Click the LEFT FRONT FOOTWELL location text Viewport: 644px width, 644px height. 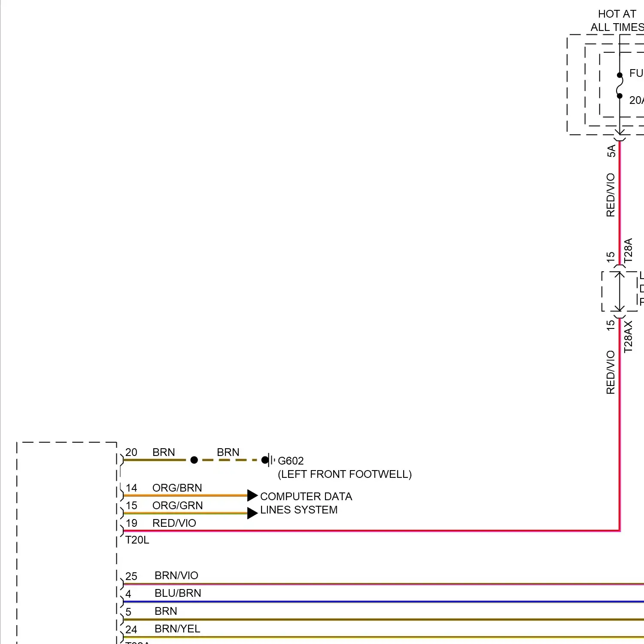(345, 474)
